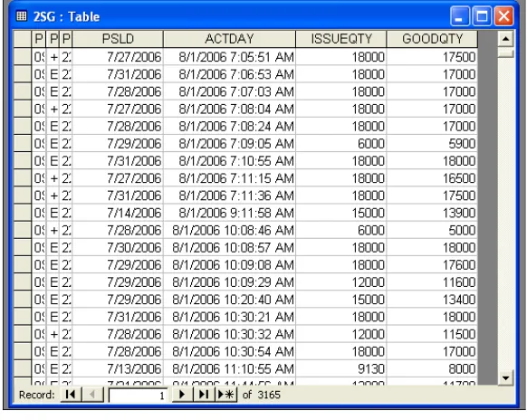527x420 pixels.
Task: Select the ISSUEQTY column header
Action: point(341,39)
